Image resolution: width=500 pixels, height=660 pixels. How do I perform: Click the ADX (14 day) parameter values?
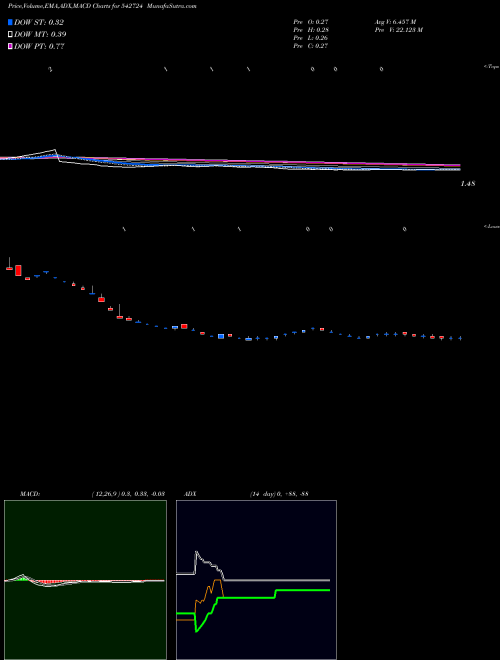click(x=279, y=494)
